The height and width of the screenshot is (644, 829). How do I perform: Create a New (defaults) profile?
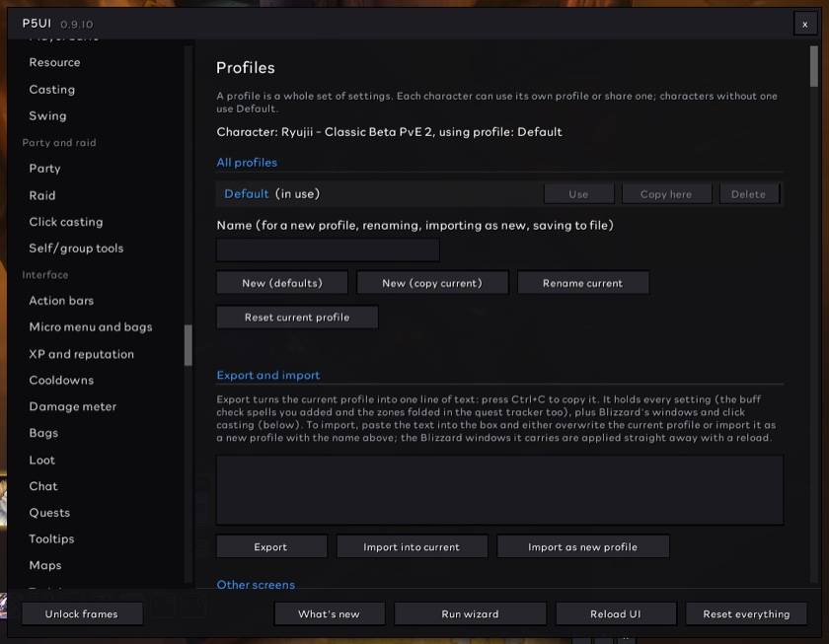pyautogui.click(x=282, y=283)
